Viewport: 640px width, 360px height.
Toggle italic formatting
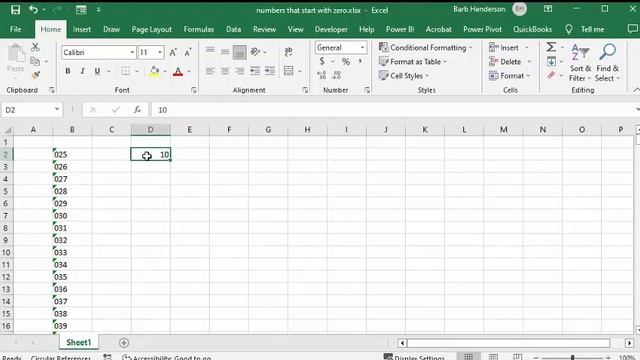(82, 71)
